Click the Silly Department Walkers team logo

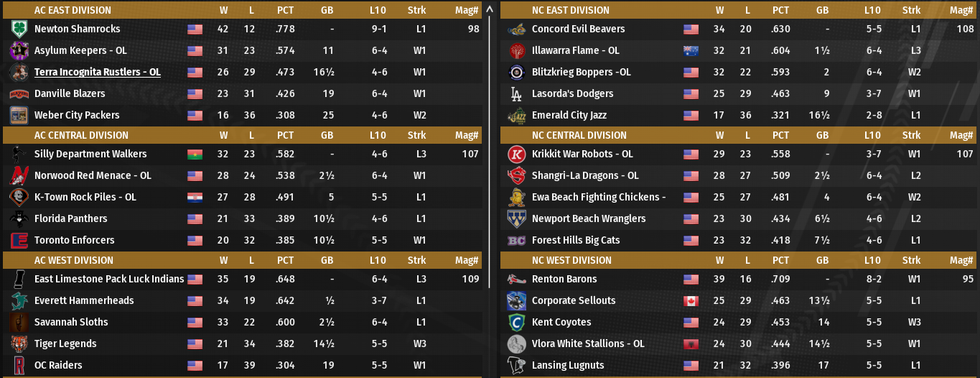tap(19, 154)
